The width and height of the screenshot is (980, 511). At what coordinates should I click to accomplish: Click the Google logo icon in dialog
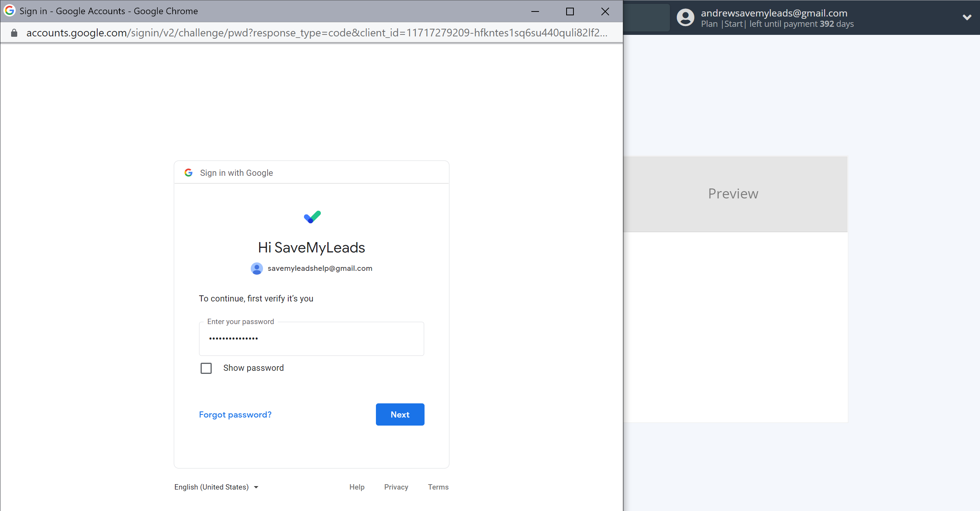click(x=189, y=172)
